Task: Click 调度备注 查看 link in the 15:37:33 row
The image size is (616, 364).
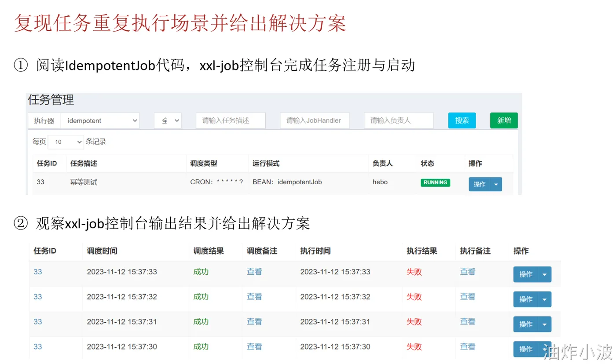Action: coord(254,272)
